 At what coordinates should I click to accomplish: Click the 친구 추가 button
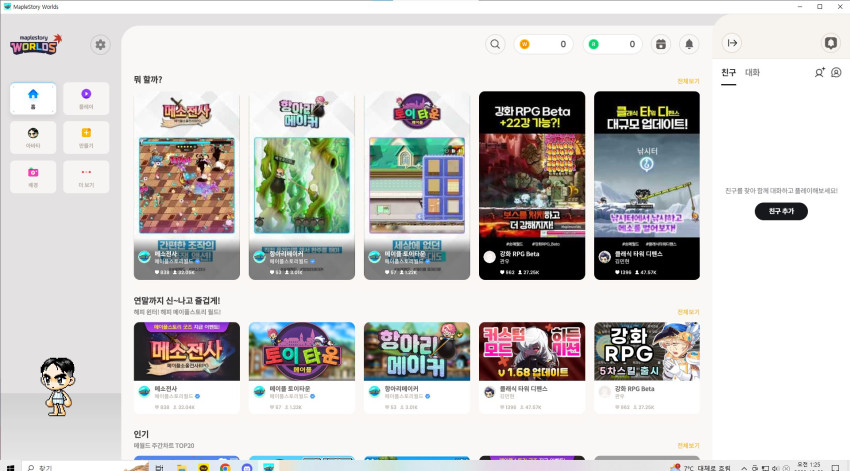tap(781, 211)
